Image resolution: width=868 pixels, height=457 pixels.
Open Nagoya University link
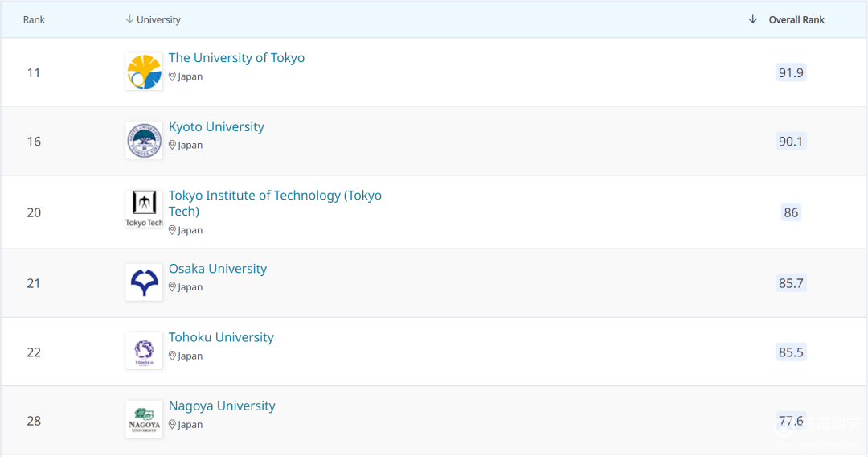[222, 406]
